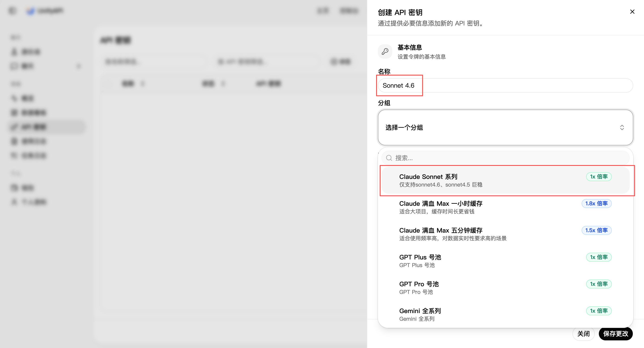Click the 保存更改 button

coord(616,334)
